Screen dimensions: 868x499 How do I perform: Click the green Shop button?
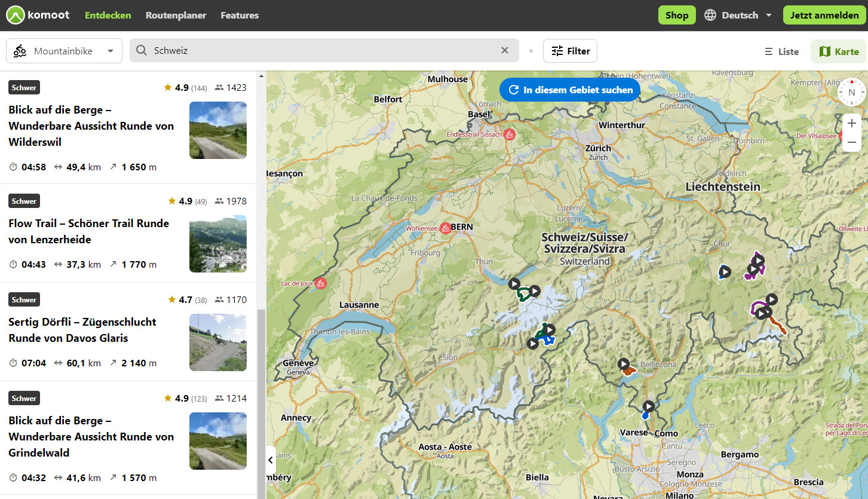tap(677, 16)
